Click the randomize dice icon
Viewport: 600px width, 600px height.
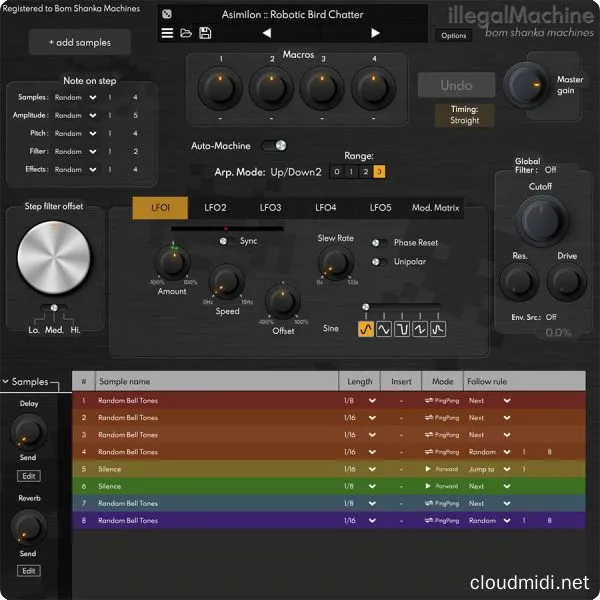coord(167,14)
